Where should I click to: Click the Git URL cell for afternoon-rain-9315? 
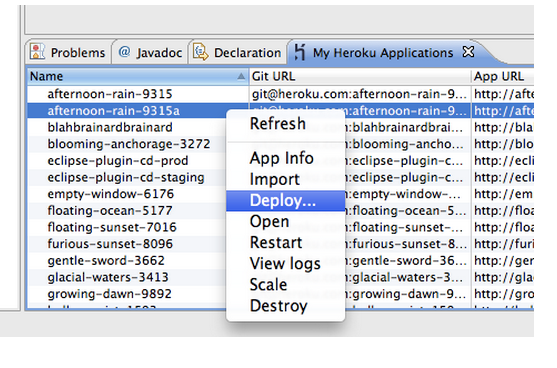[360, 94]
